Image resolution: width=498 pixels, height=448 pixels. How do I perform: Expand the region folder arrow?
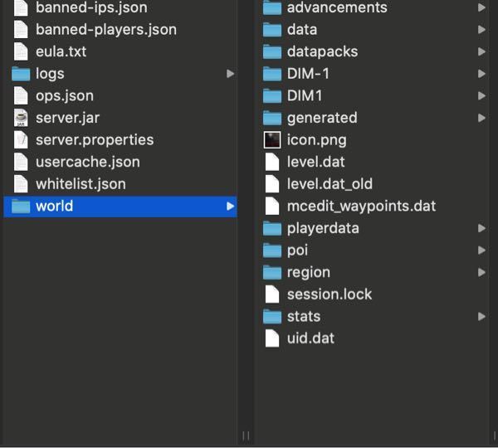point(481,272)
